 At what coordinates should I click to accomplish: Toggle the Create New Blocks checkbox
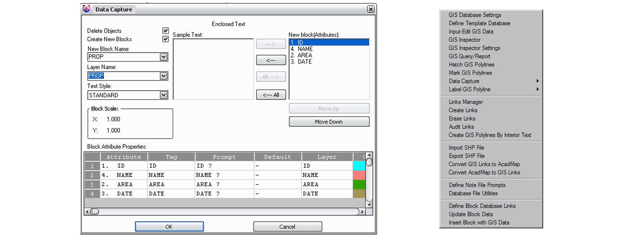(166, 39)
